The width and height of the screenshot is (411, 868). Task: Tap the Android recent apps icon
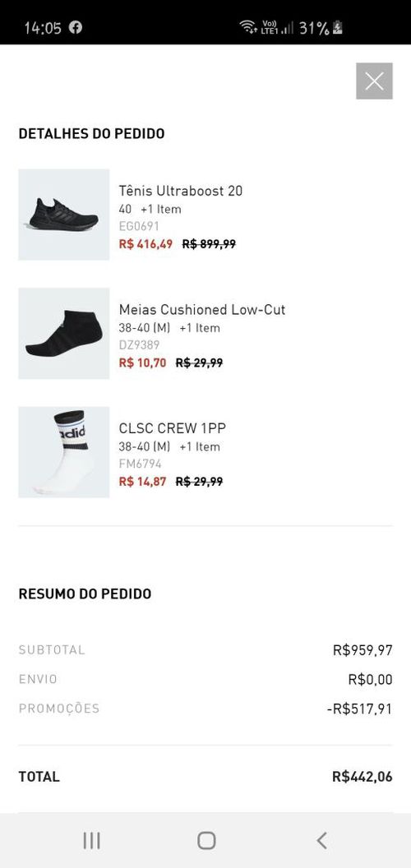point(91,840)
